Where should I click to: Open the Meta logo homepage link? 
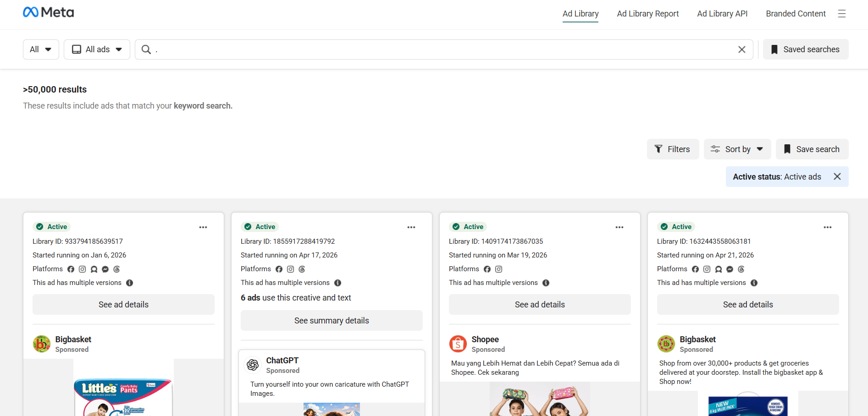point(48,12)
